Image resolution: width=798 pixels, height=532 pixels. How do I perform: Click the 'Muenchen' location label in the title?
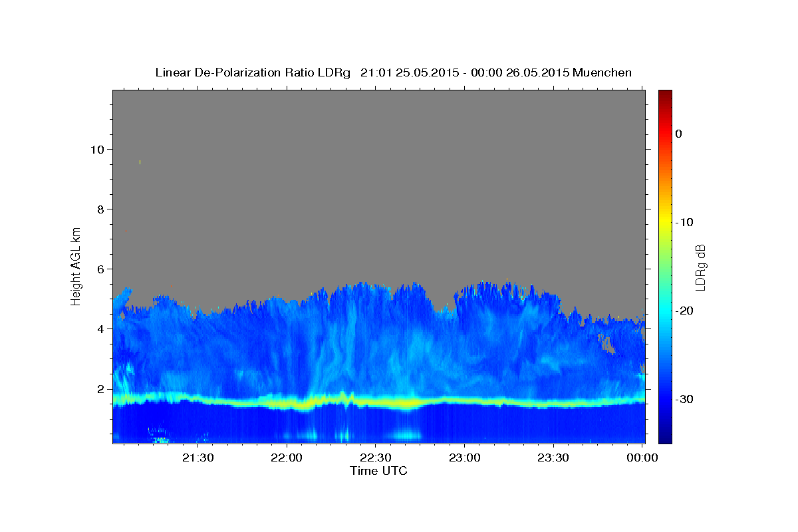603,72
